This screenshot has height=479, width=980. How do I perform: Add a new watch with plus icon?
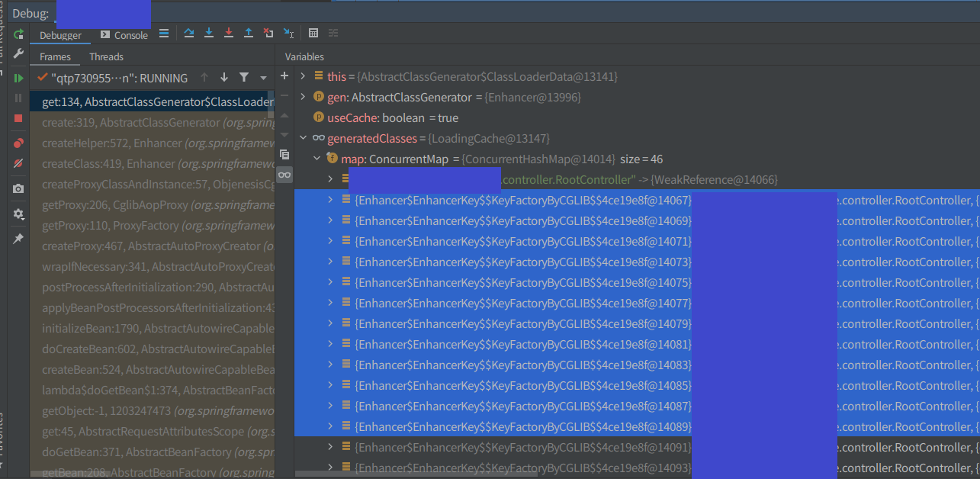click(x=284, y=76)
